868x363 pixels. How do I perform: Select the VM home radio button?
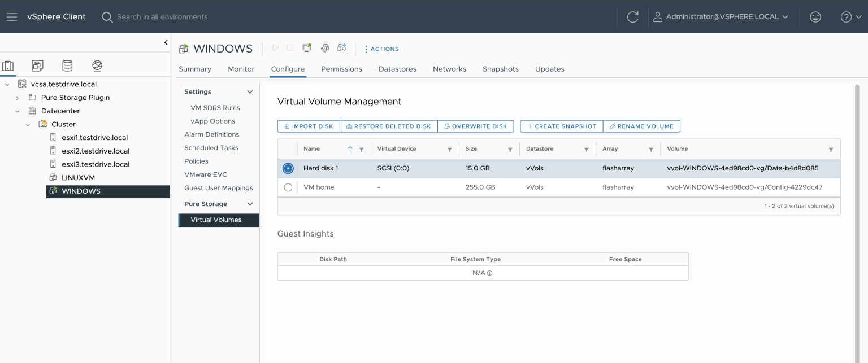click(x=288, y=187)
